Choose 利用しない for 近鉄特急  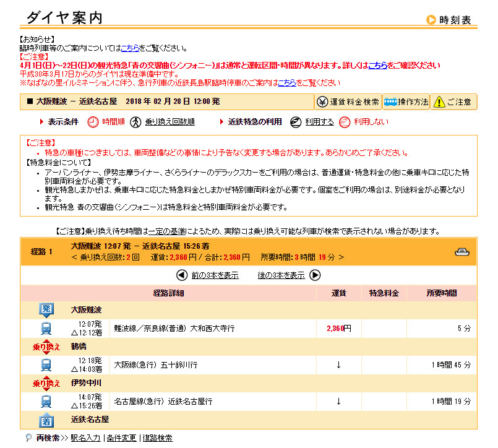(371, 122)
